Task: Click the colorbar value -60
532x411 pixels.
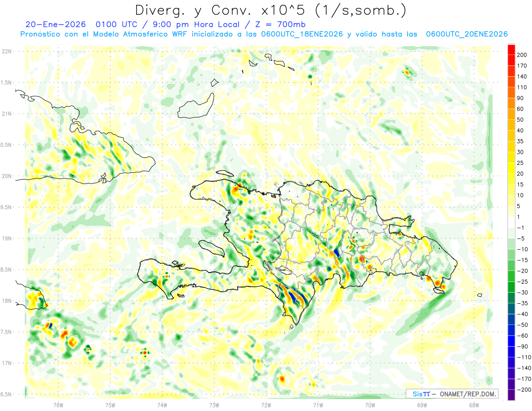Action: point(522,336)
